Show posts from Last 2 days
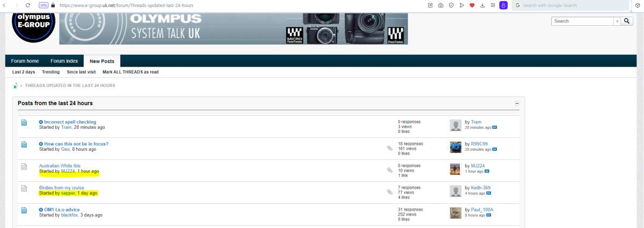This screenshot has height=228, width=644. [x=24, y=72]
